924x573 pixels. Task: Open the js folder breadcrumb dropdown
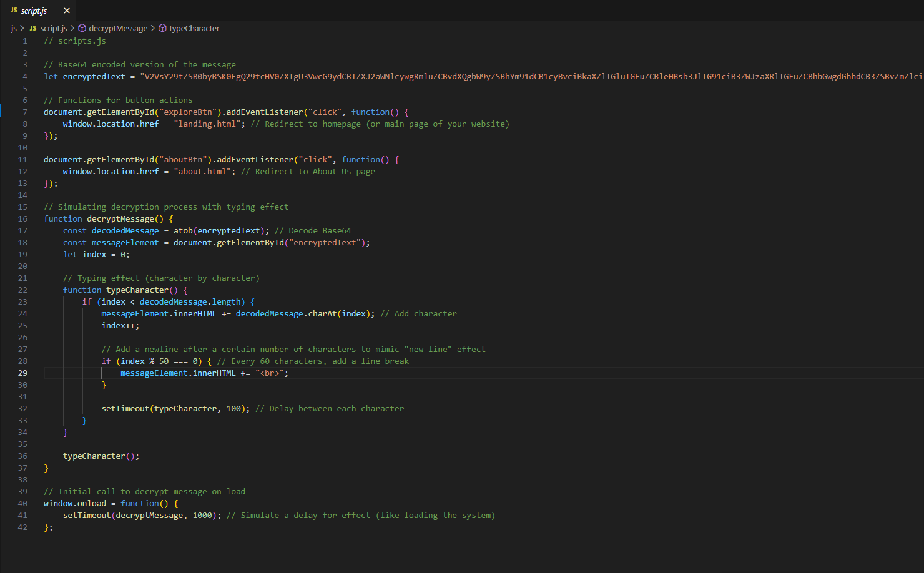coord(13,28)
